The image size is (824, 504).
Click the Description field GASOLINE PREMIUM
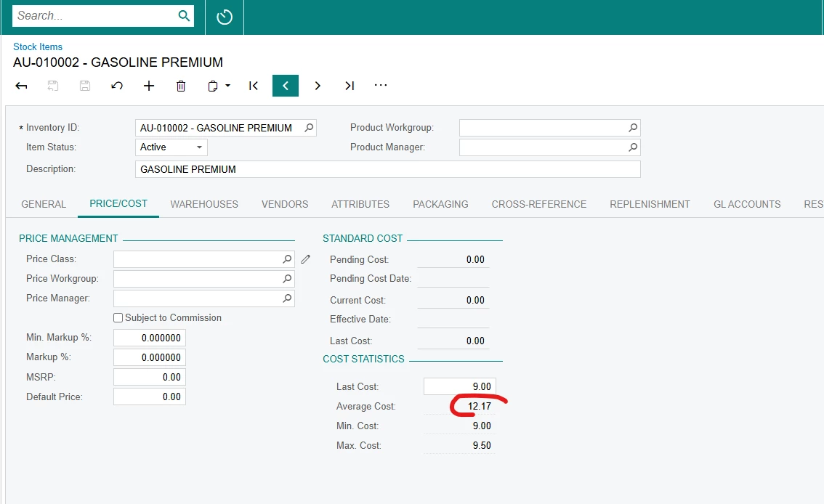pos(388,170)
